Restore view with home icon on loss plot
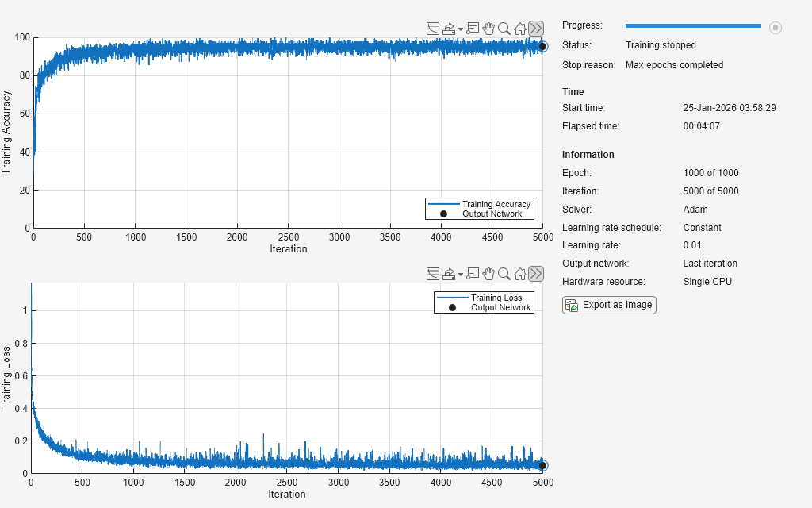 [x=519, y=274]
